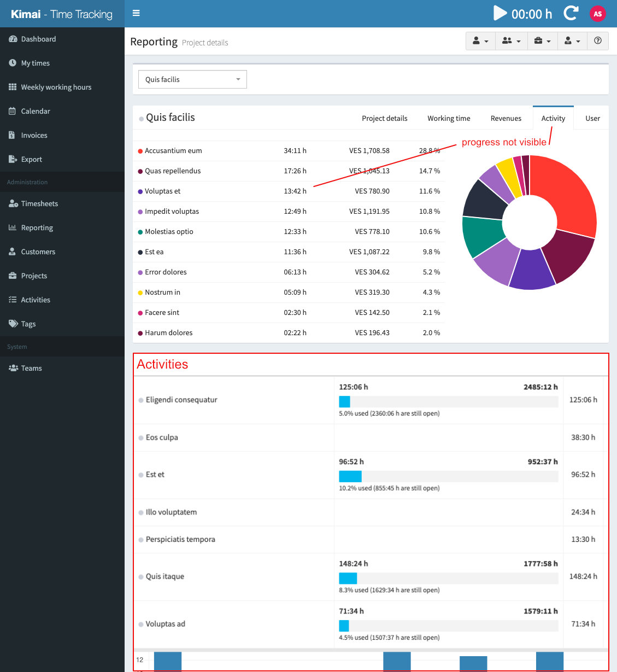617x672 pixels.
Task: Click the Eligendi consequatur budget progress bar
Action: point(449,401)
